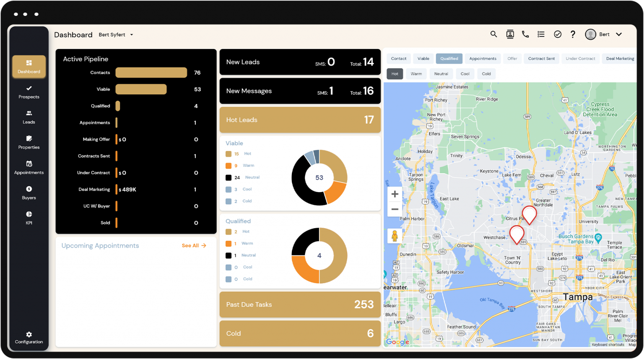Click the checkmark circle icon

(x=558, y=34)
